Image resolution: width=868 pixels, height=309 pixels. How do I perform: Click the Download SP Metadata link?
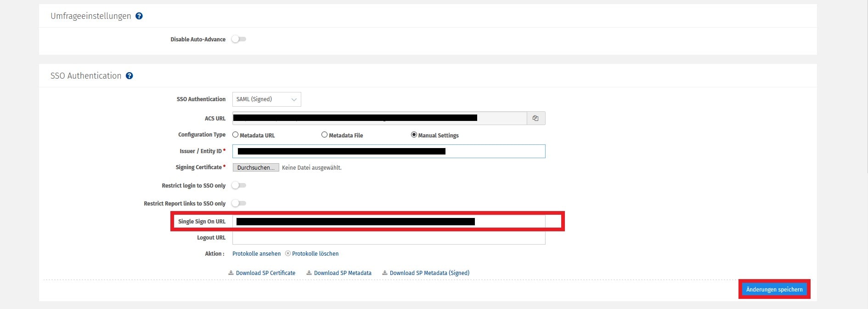343,273
